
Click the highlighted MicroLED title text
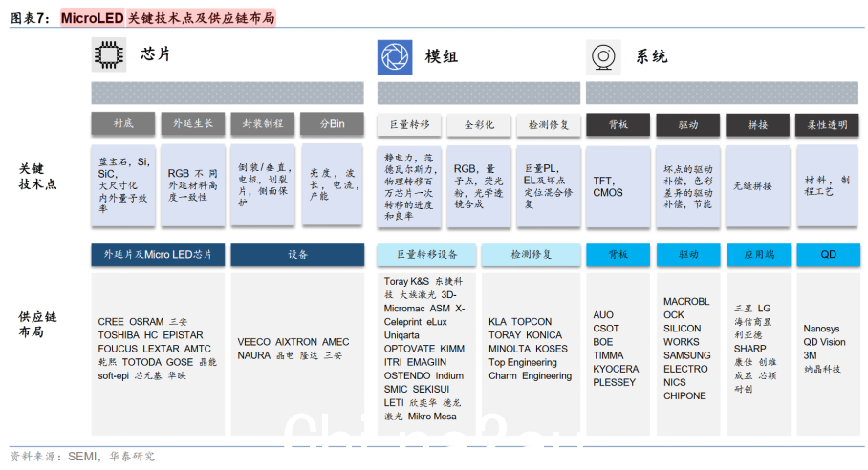click(92, 18)
